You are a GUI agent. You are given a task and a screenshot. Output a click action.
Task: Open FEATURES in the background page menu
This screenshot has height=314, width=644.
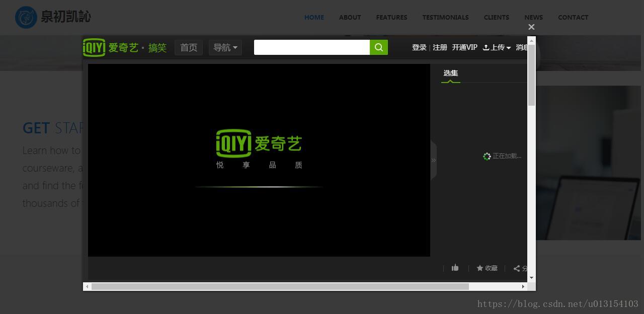click(391, 17)
